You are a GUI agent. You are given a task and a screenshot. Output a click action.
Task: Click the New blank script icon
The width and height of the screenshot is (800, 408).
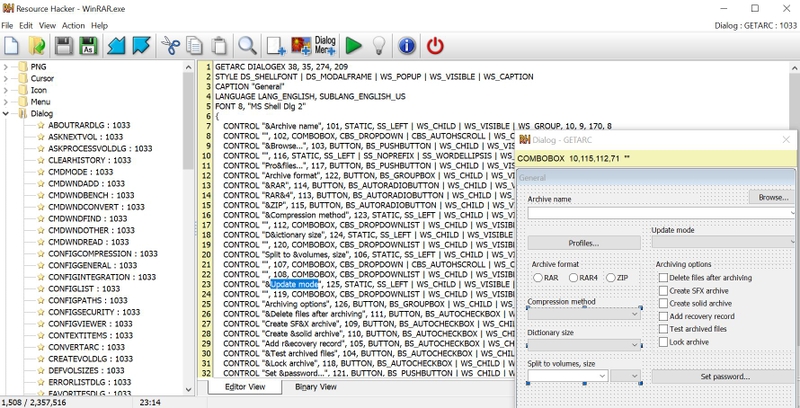coord(11,46)
